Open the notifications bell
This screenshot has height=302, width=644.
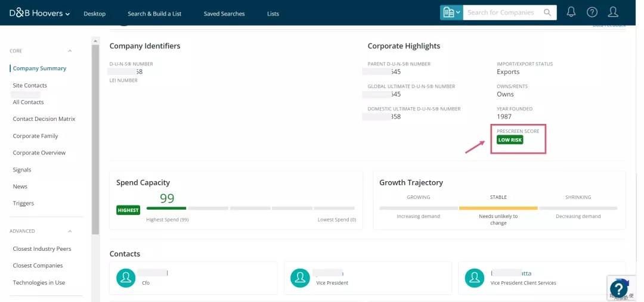(x=571, y=13)
